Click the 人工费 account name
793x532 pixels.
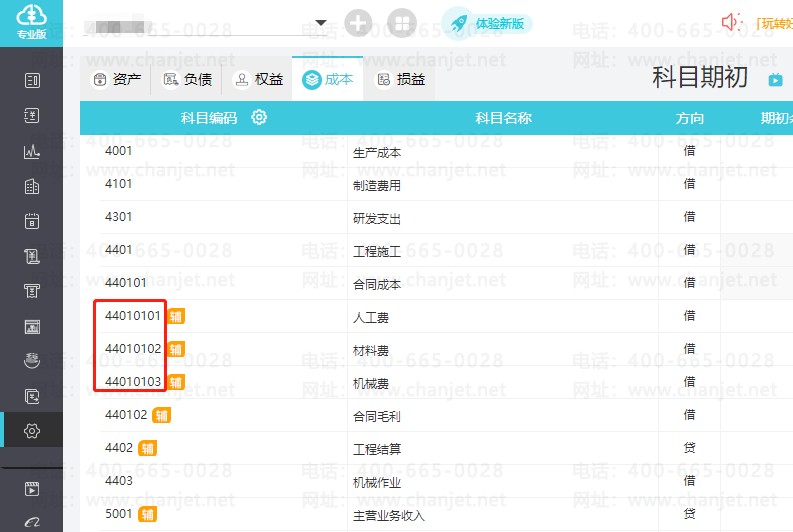click(371, 318)
